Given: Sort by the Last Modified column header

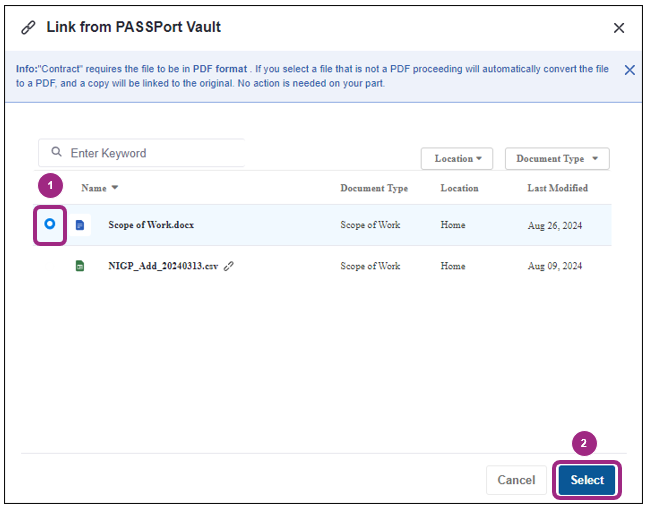Looking at the screenshot, I should click(557, 188).
